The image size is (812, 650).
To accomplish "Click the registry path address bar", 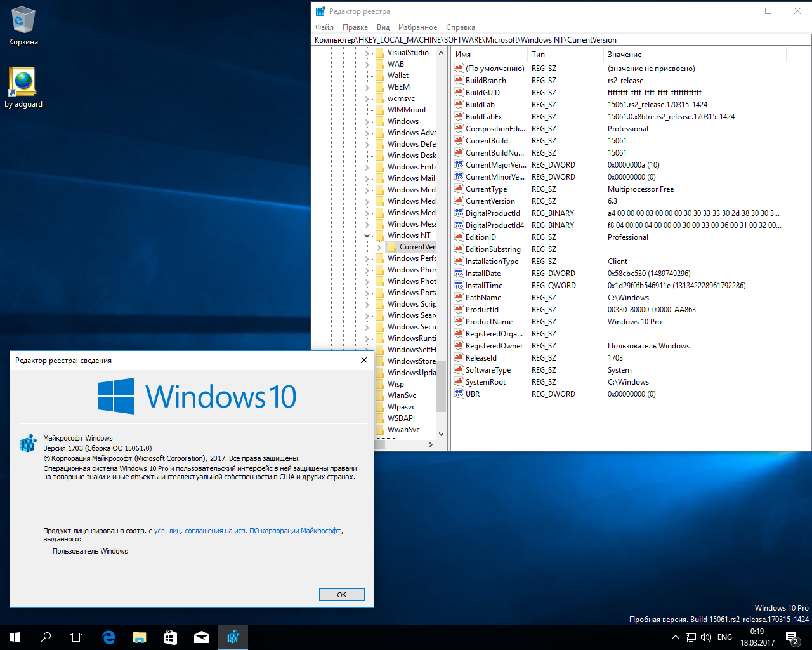I will pyautogui.click(x=562, y=39).
